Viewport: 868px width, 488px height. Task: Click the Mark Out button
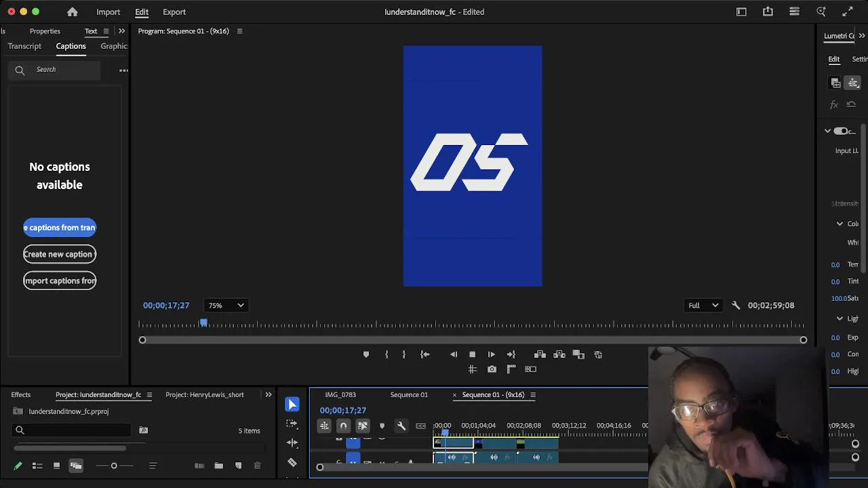[403, 354]
